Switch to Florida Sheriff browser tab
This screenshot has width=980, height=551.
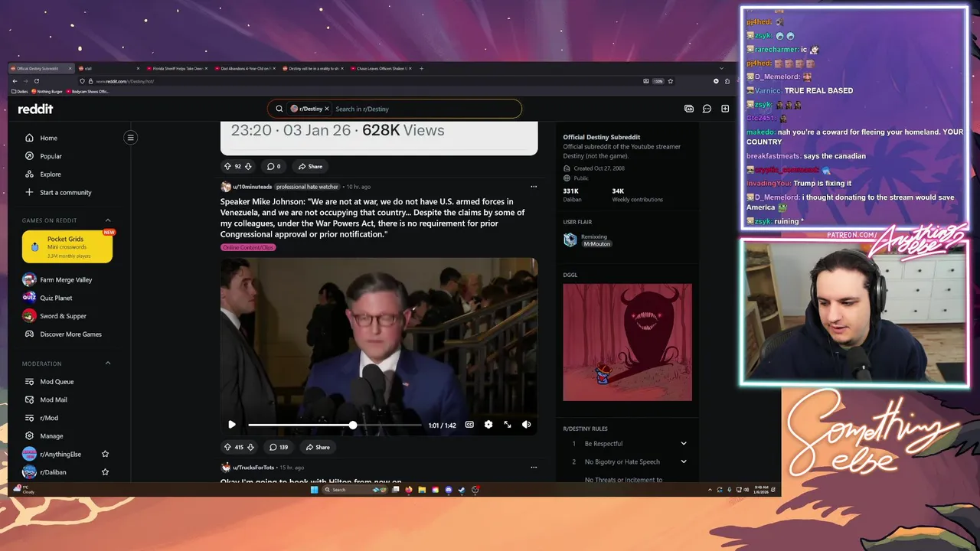tap(176, 68)
